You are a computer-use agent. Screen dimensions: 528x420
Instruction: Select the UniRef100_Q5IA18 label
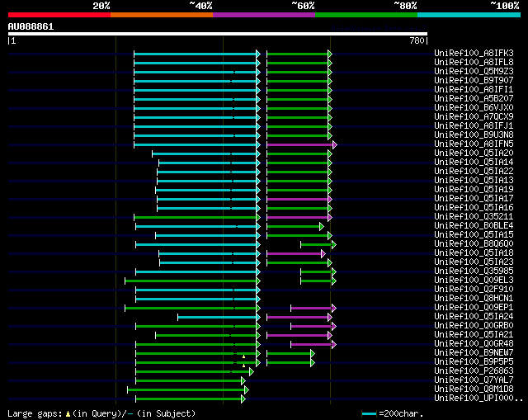coord(474,253)
